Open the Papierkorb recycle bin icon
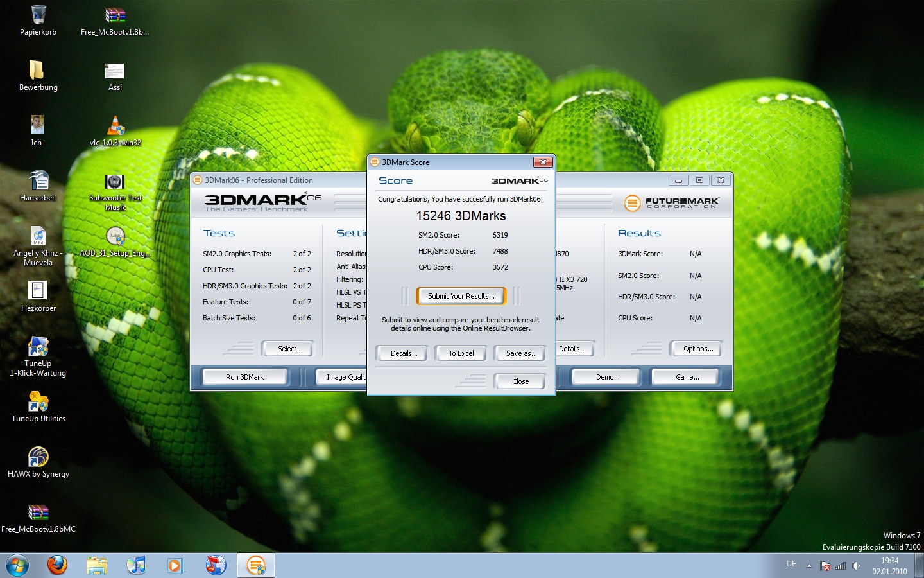Viewport: 924px width, 578px height. (38, 21)
